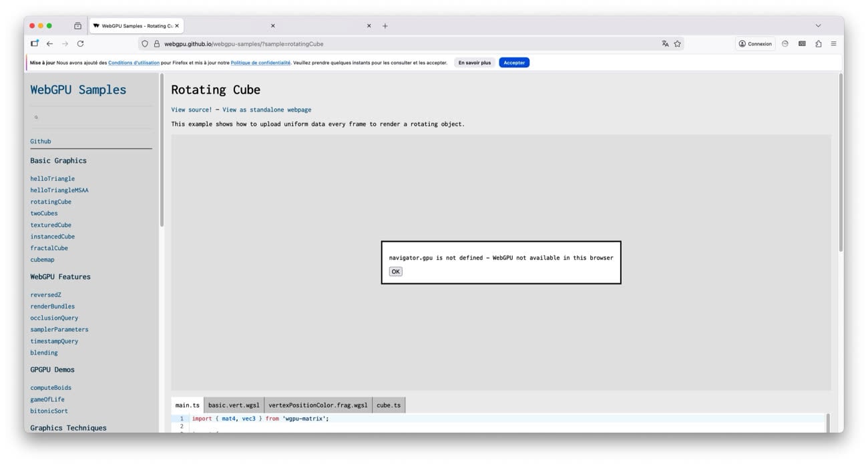Click the translate page icon
Image resolution: width=868 pixels, height=464 pixels.
[665, 44]
